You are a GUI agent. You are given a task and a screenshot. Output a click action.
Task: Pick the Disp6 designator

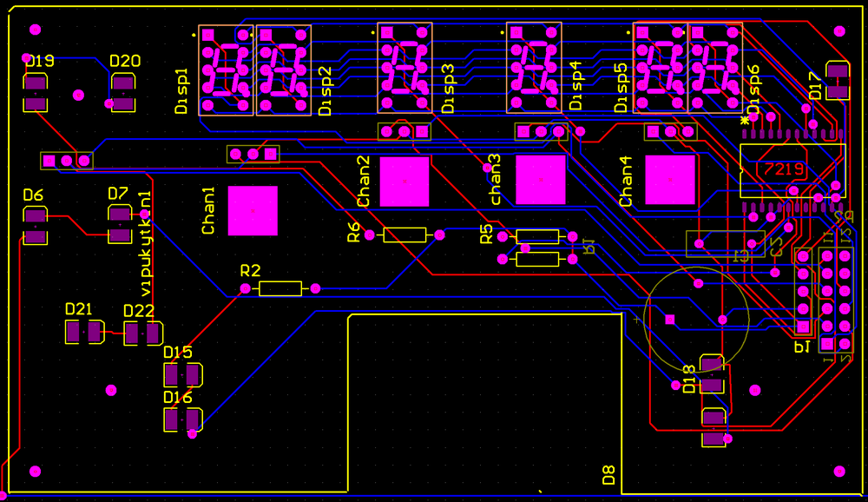(x=754, y=89)
